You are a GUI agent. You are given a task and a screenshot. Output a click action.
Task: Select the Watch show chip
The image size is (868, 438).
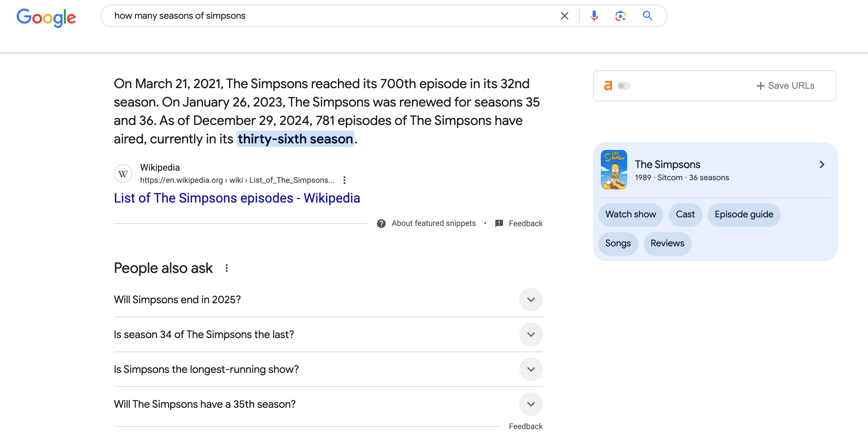(x=630, y=215)
